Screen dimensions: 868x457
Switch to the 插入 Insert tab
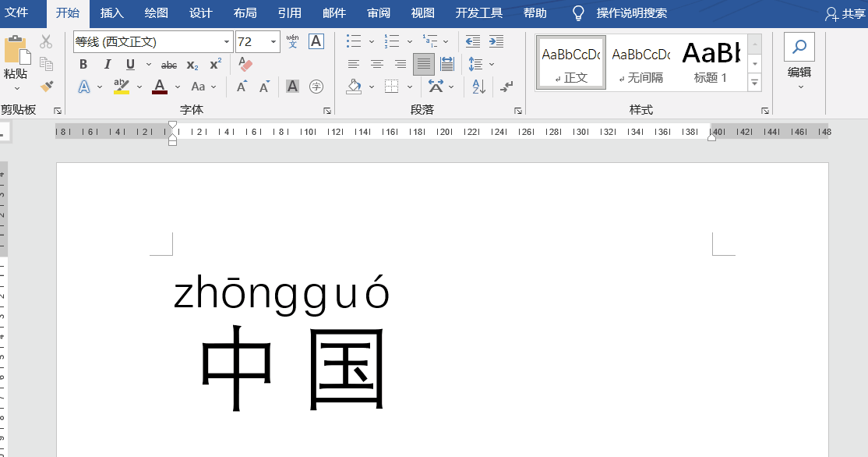pos(112,12)
